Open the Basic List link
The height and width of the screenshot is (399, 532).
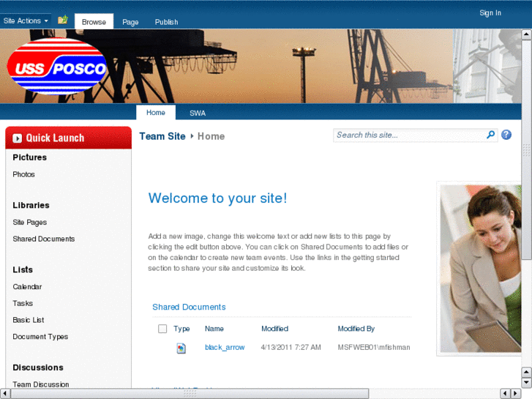(29, 320)
